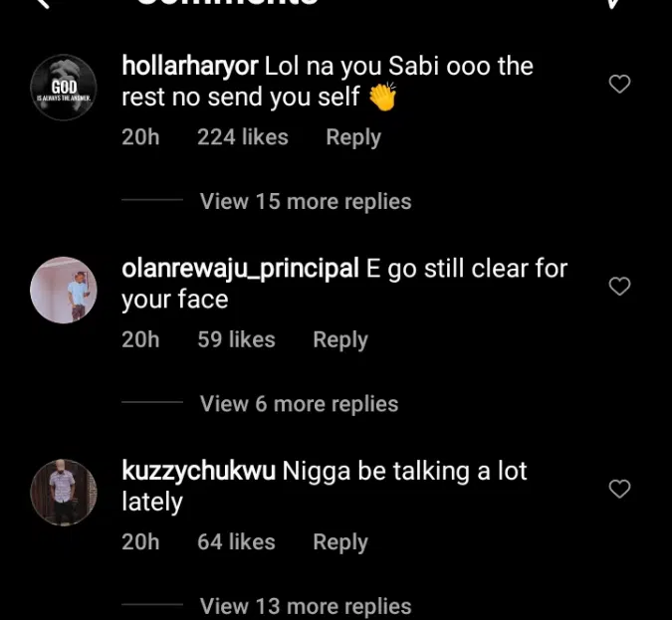Expand 'View 15 more replies'
Screen dimensions: 672x620
305,201
